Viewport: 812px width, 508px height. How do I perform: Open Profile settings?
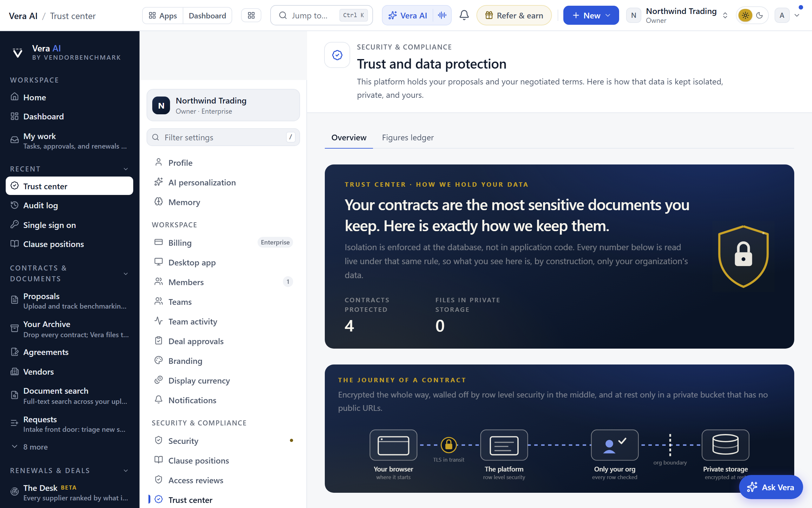coord(223,163)
